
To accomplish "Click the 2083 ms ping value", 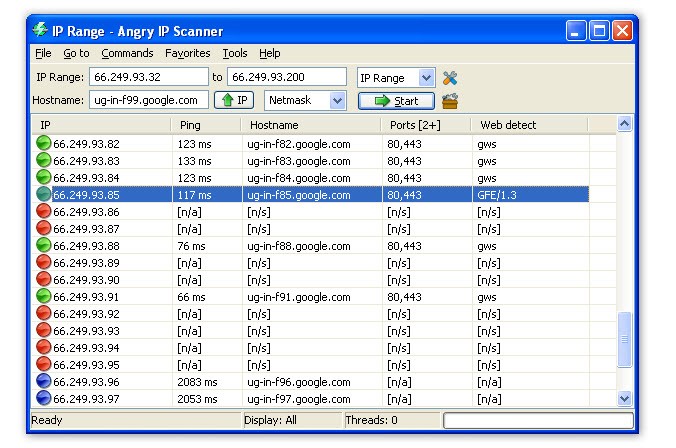I will [197, 382].
